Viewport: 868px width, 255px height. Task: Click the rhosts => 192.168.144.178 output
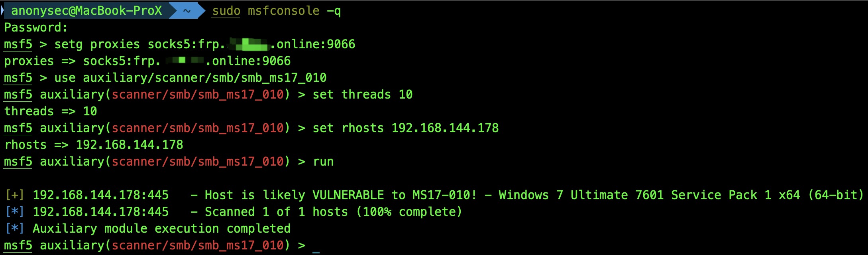(x=94, y=145)
